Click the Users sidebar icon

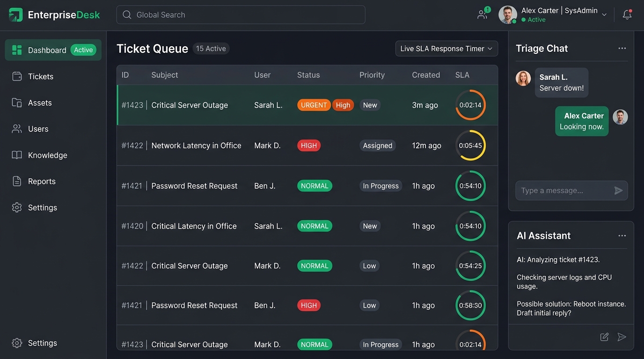[x=17, y=129]
